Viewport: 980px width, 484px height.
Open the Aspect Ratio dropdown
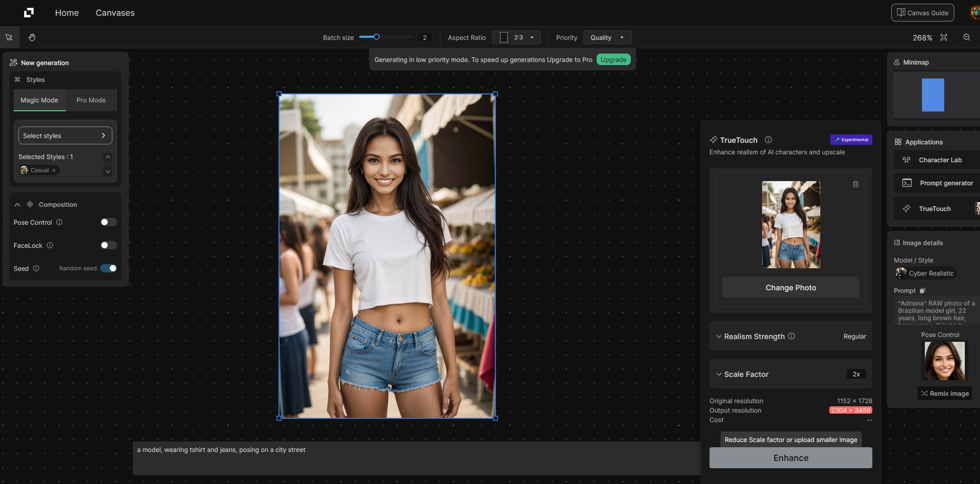[x=516, y=37]
